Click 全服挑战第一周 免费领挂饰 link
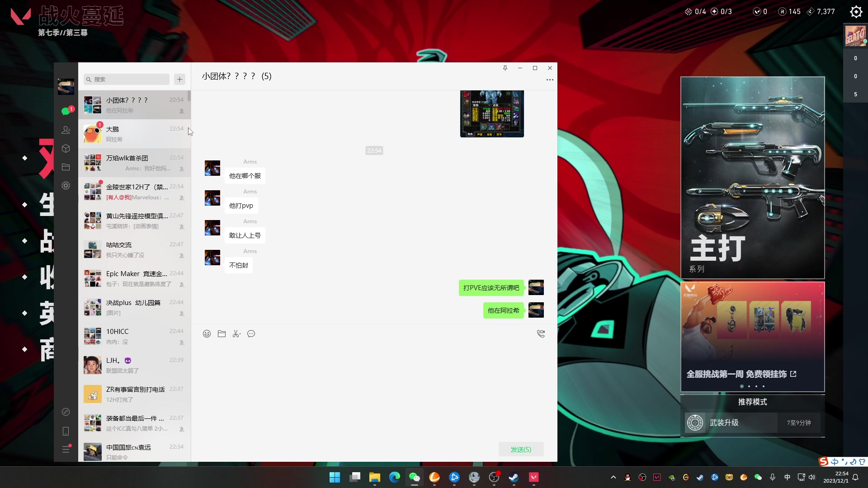The height and width of the screenshot is (488, 868). pos(741,374)
